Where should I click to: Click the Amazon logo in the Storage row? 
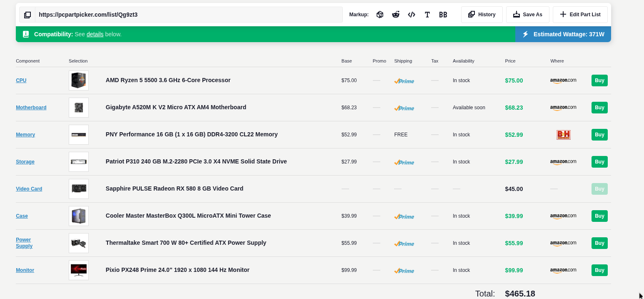[563, 162]
